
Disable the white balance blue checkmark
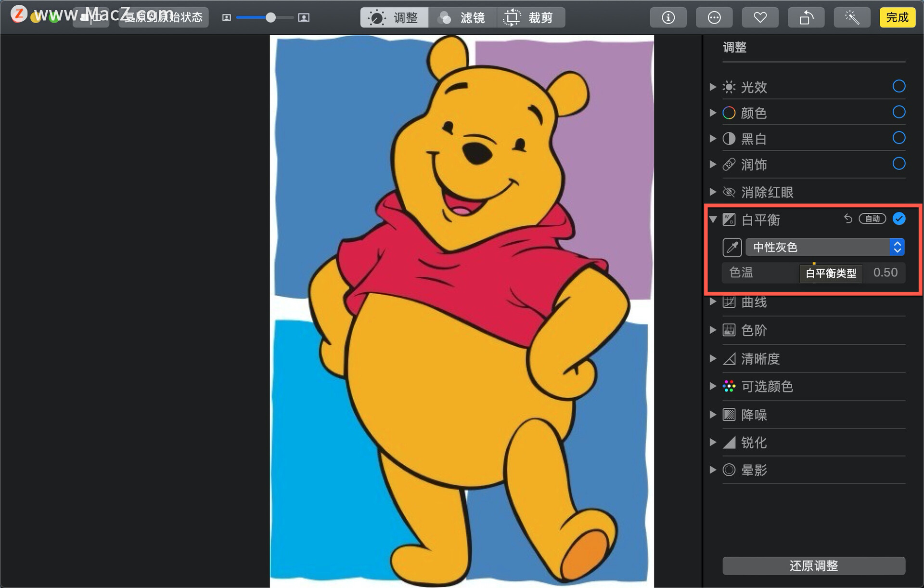pos(898,219)
